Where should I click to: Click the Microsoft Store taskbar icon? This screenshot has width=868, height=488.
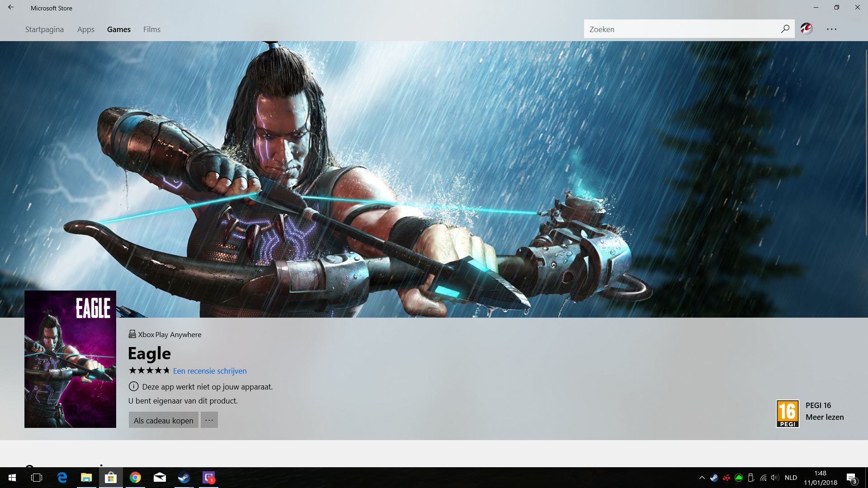pyautogui.click(x=111, y=478)
